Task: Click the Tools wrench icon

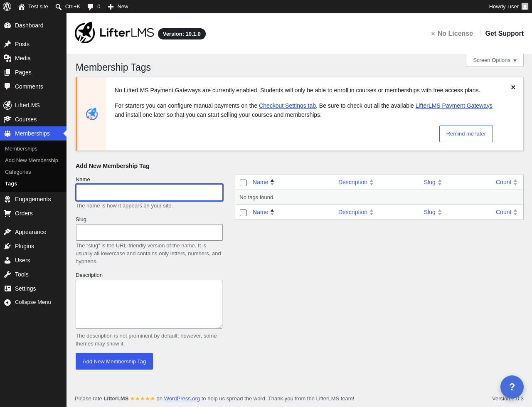Action: (7, 274)
